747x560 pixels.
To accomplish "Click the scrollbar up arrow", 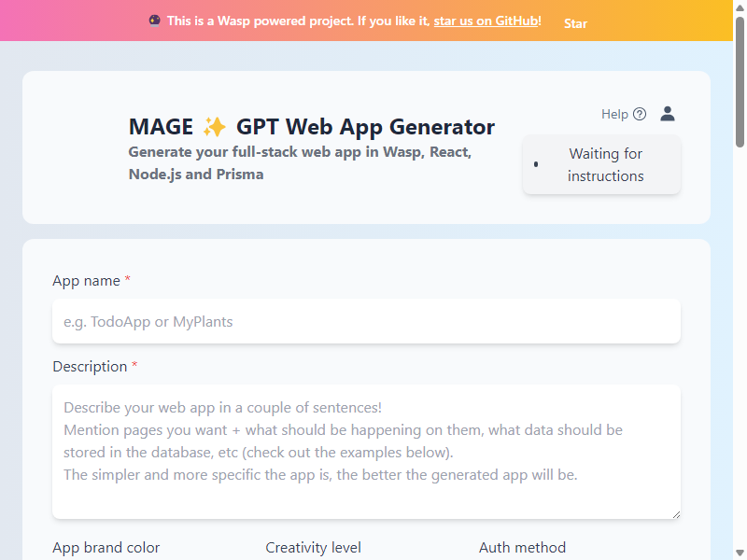I will pos(740,7).
